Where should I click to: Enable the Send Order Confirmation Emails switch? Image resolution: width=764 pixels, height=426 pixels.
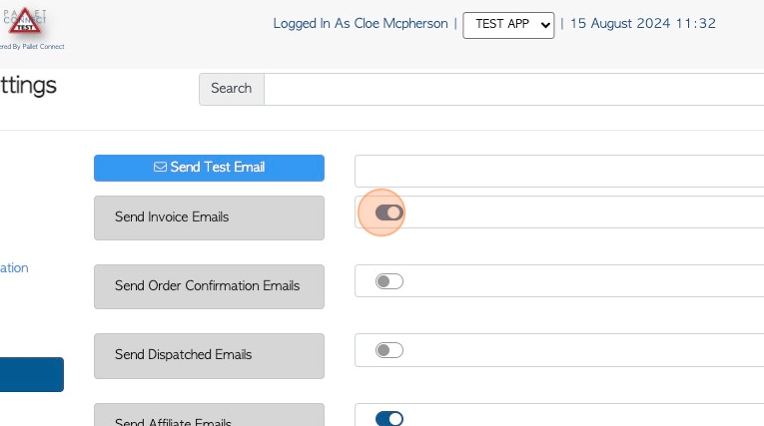click(x=389, y=281)
